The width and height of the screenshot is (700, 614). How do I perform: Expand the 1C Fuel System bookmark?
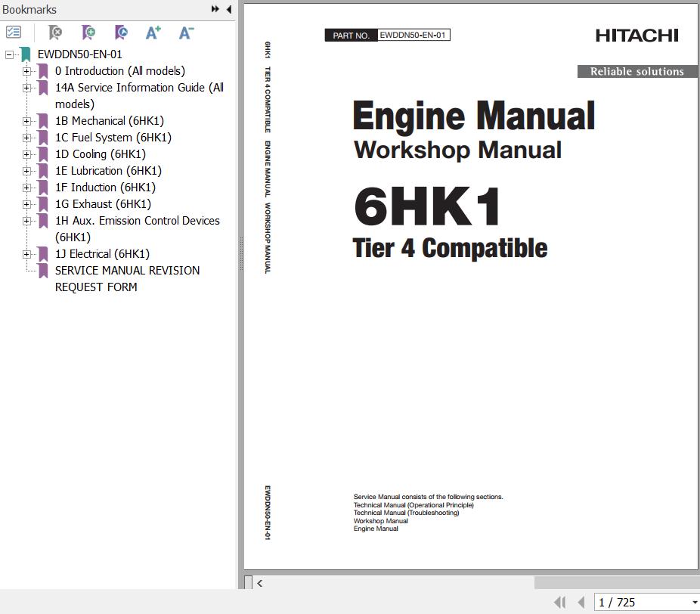(26, 138)
